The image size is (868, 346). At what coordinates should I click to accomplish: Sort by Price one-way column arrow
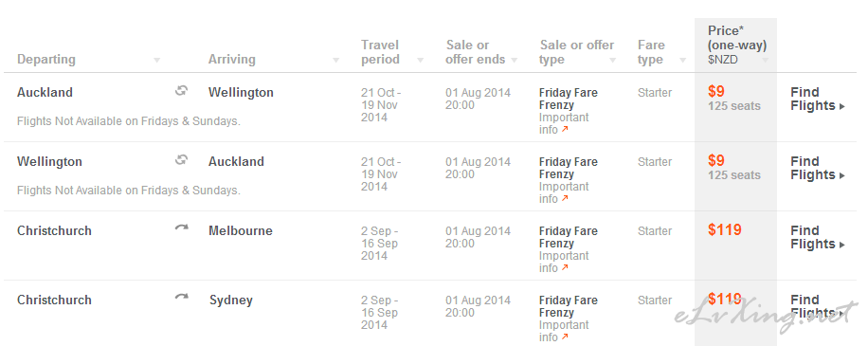(x=765, y=61)
